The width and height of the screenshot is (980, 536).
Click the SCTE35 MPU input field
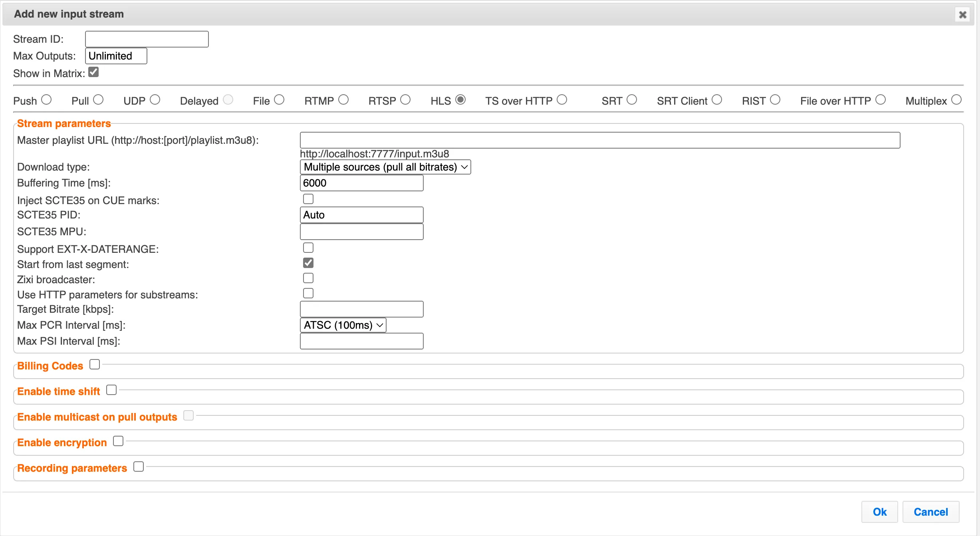click(362, 232)
